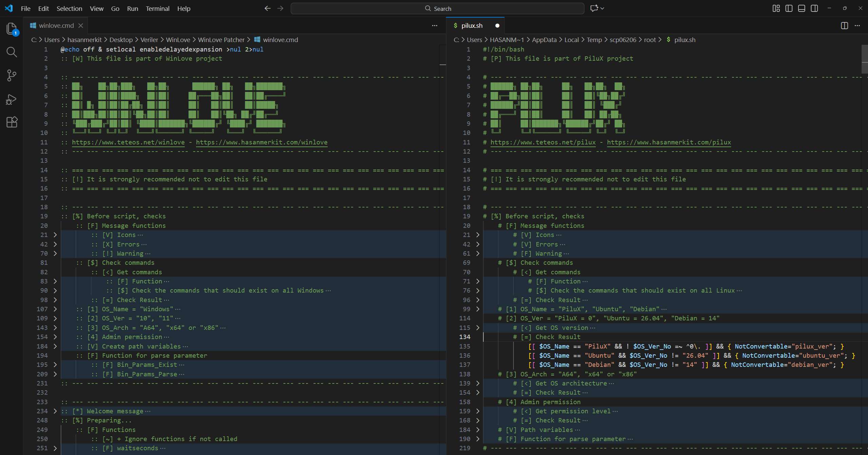Expand folded '[!] Warning' in winlove.cmd
Image resolution: width=868 pixels, height=455 pixels.
(x=55, y=254)
